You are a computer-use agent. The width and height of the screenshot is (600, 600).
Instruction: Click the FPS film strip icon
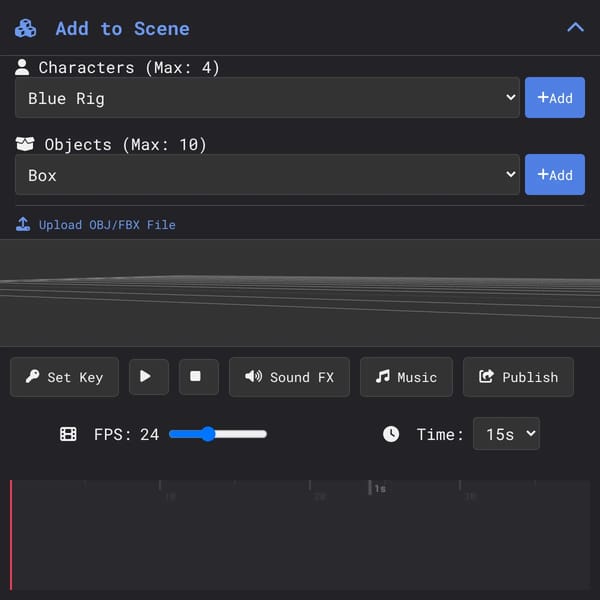(68, 434)
